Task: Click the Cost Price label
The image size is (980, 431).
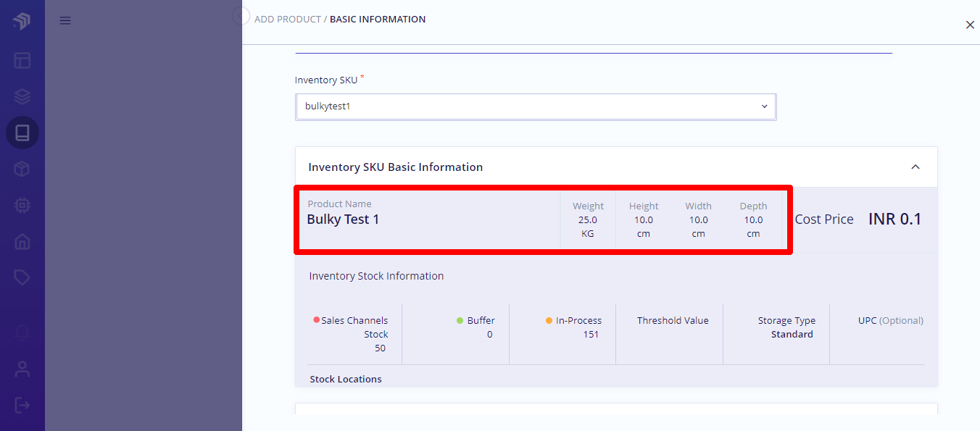Action: [824, 219]
